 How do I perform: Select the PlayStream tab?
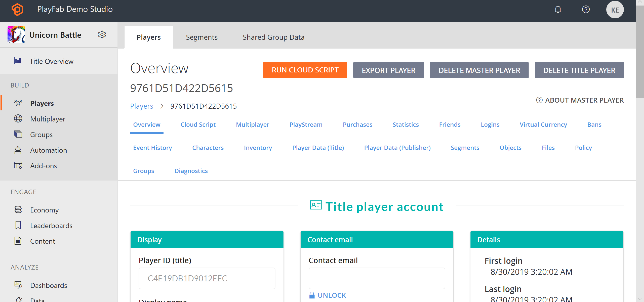(306, 124)
